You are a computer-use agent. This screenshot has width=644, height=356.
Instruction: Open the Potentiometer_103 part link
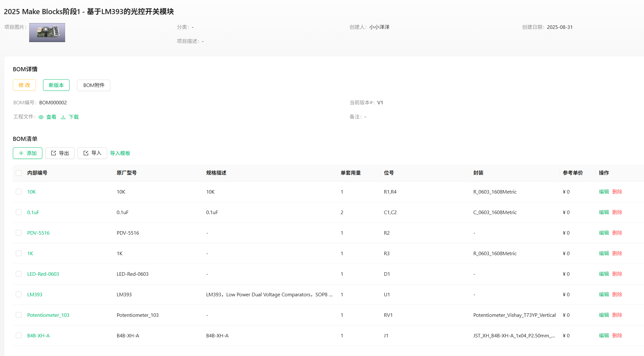pyautogui.click(x=48, y=315)
